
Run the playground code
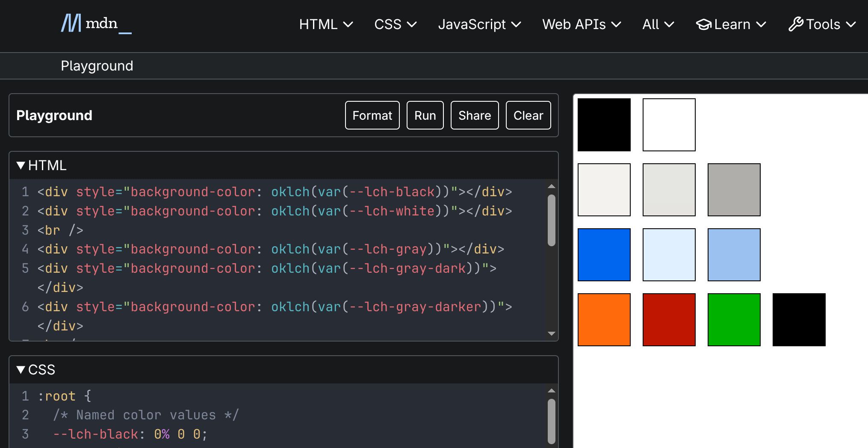tap(425, 115)
